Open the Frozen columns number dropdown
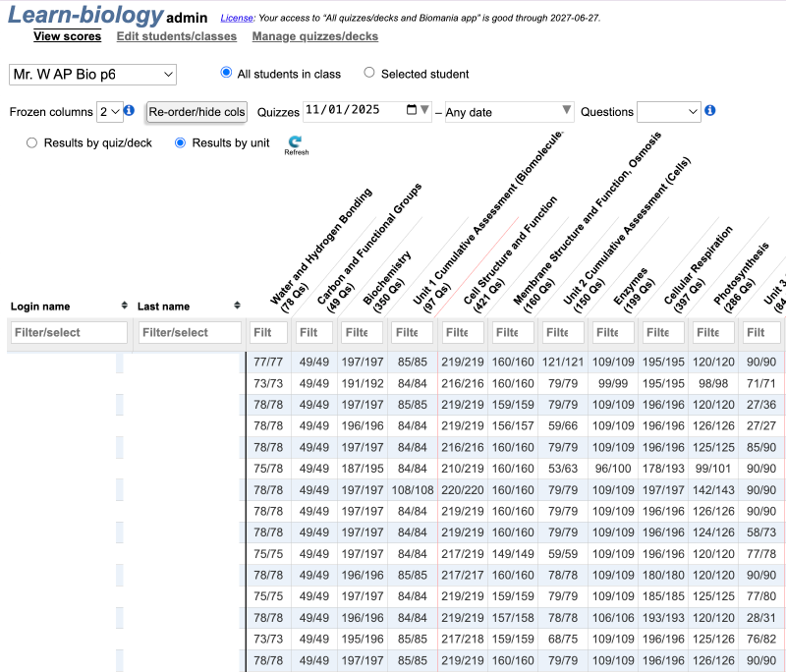Screen dimensions: 786x672 [109, 112]
